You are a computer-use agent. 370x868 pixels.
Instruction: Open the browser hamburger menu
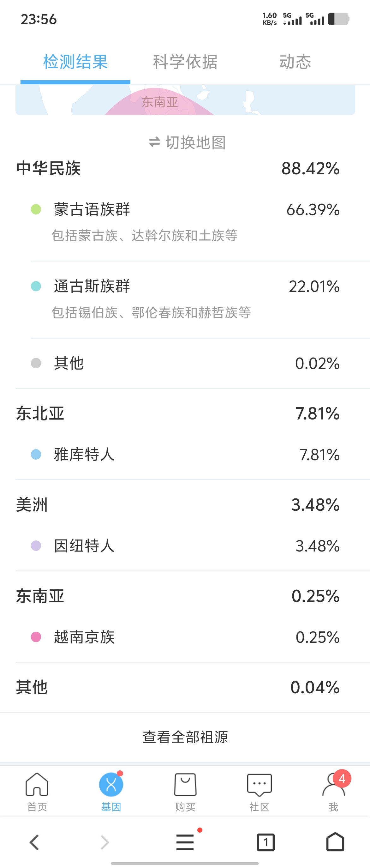click(x=185, y=842)
